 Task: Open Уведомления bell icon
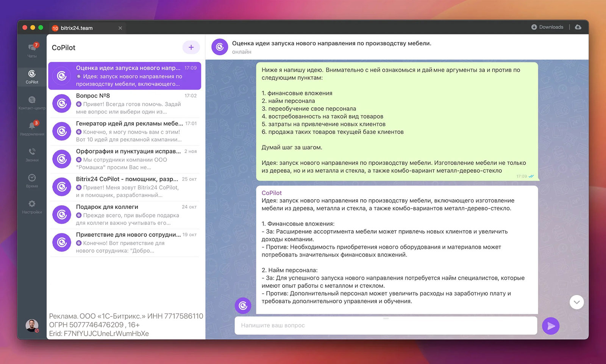click(32, 128)
